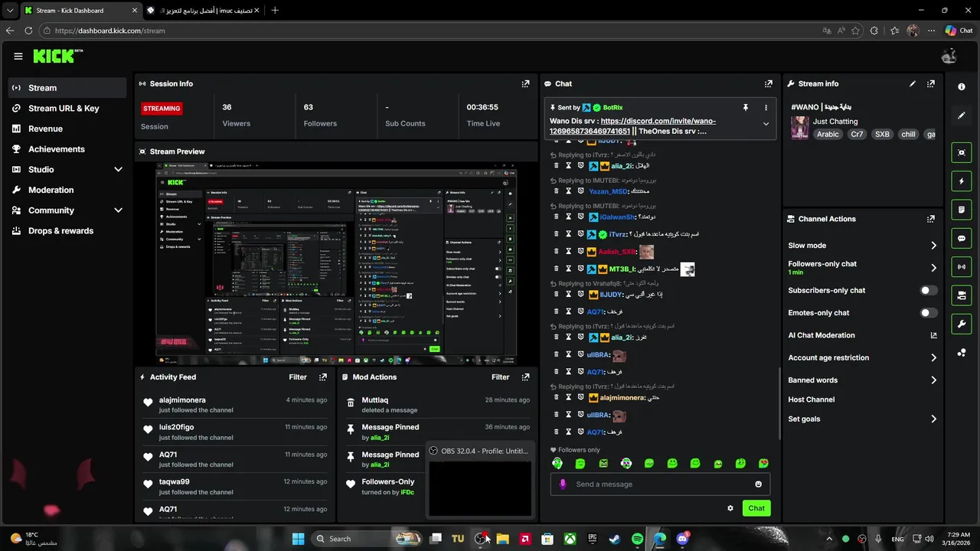This screenshot has height=551, width=980.
Task: Toggle the lightning bolt widget icon
Action: [x=962, y=181]
